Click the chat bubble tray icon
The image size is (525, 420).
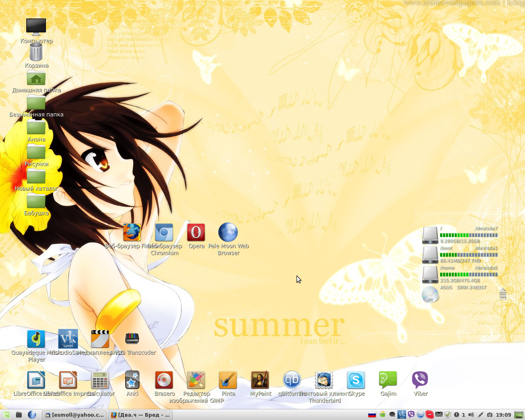pyautogui.click(x=392, y=415)
